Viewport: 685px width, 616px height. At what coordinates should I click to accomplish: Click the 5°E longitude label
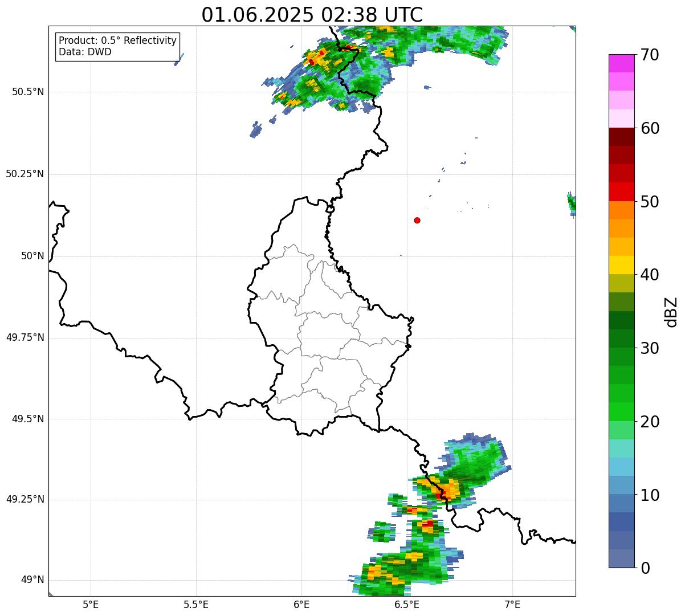(x=91, y=604)
